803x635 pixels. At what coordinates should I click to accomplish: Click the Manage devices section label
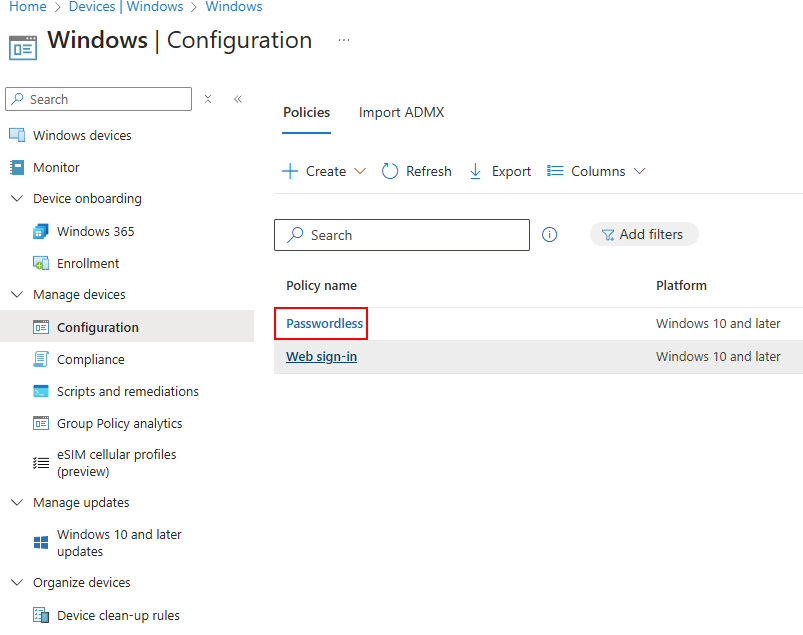pos(79,294)
